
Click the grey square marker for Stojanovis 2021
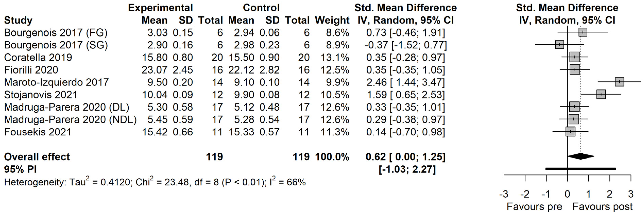[601, 94]
